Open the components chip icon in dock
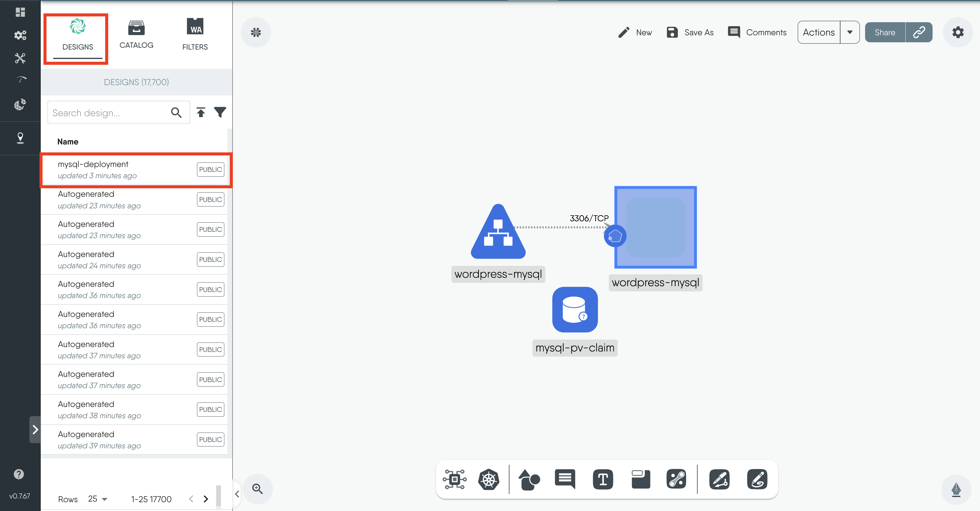This screenshot has height=511, width=980. [x=454, y=479]
